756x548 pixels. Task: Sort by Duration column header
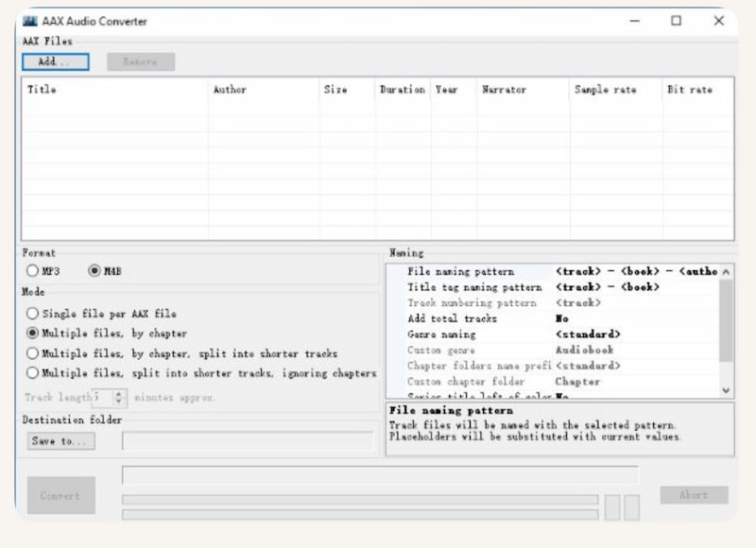tap(404, 90)
